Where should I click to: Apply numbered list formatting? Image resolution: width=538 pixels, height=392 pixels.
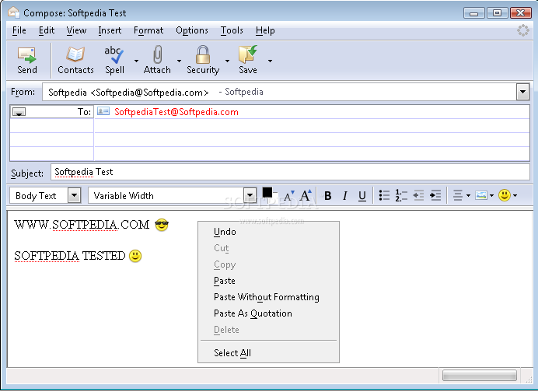click(x=401, y=195)
